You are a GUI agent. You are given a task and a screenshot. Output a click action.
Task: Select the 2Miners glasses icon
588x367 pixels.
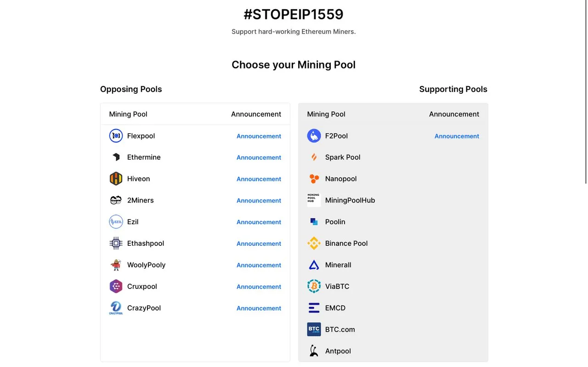click(116, 200)
